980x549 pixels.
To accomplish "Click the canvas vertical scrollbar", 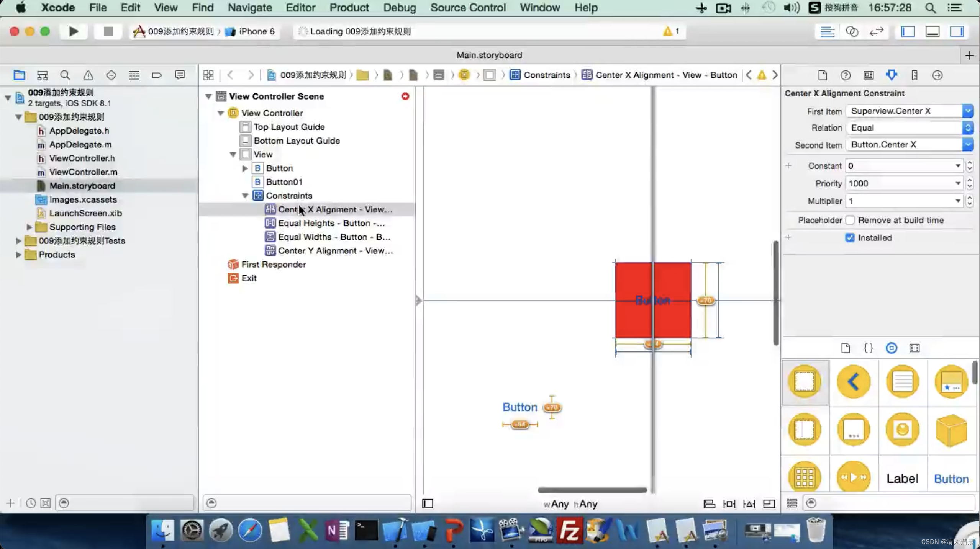I will [x=776, y=293].
